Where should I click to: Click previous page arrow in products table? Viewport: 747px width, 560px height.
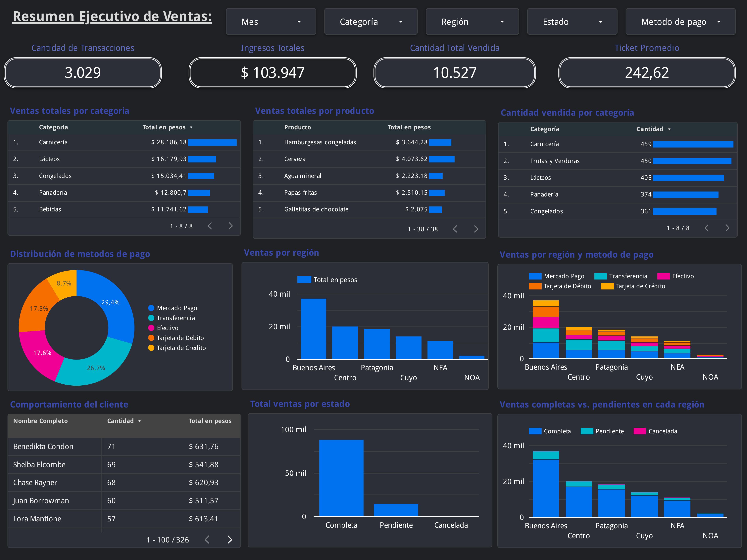tap(455, 229)
